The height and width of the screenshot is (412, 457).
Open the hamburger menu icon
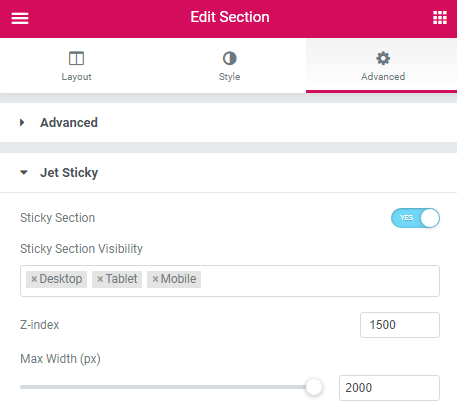coord(20,18)
